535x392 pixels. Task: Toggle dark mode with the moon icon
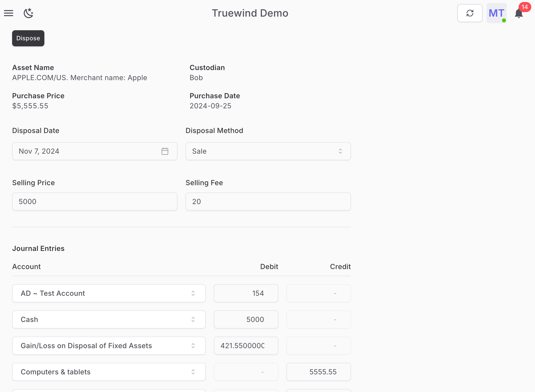tap(28, 13)
